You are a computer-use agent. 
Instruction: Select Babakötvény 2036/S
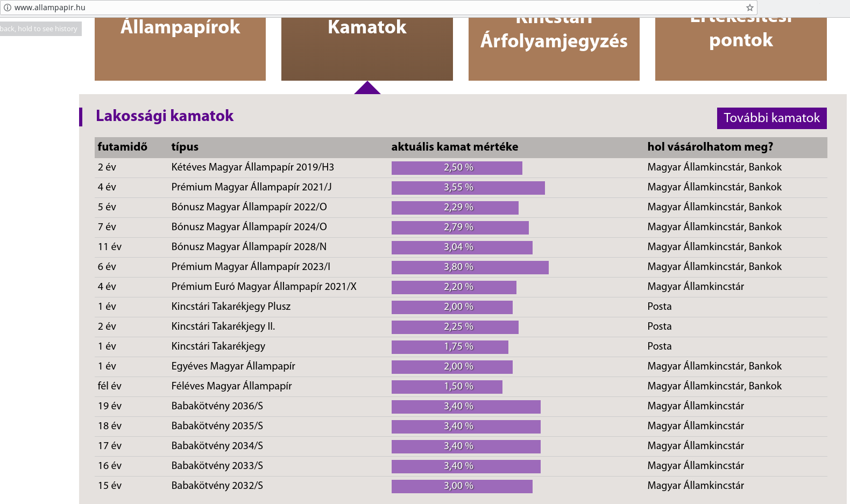click(217, 406)
